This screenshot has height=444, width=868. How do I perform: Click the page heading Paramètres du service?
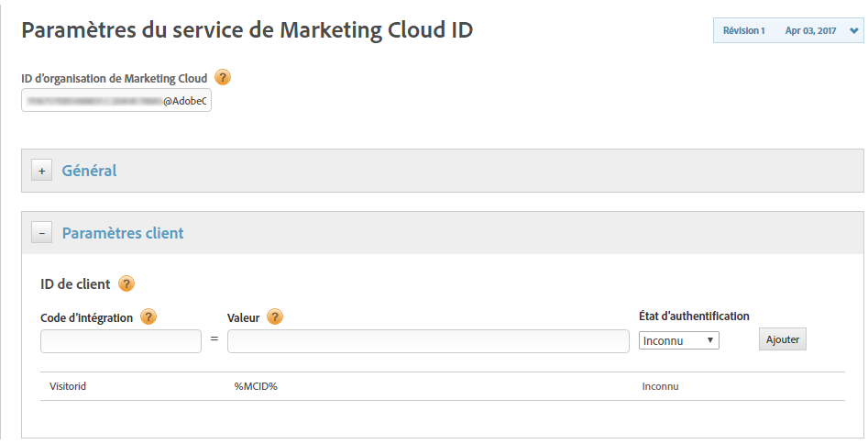pos(247,30)
